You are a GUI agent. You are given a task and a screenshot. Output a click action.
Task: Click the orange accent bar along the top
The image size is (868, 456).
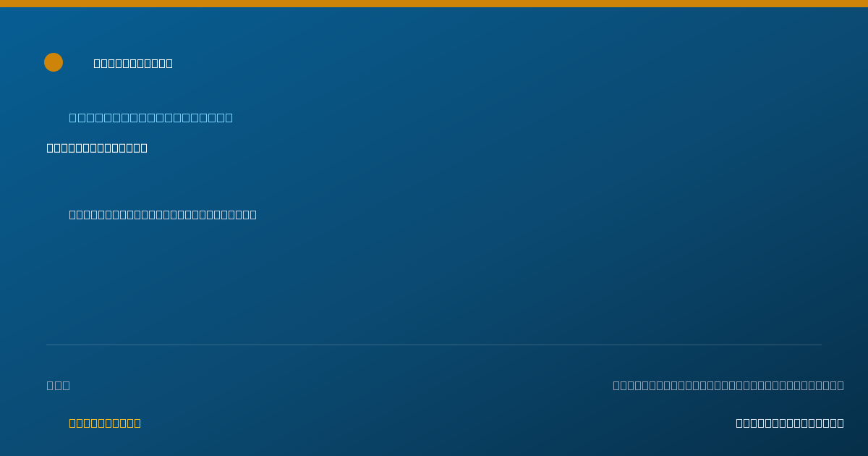coord(434,4)
